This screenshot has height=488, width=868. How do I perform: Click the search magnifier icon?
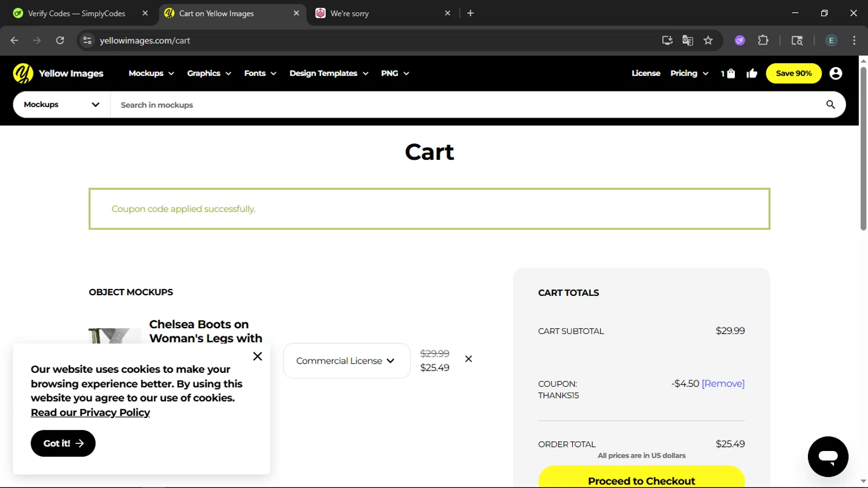(830, 105)
